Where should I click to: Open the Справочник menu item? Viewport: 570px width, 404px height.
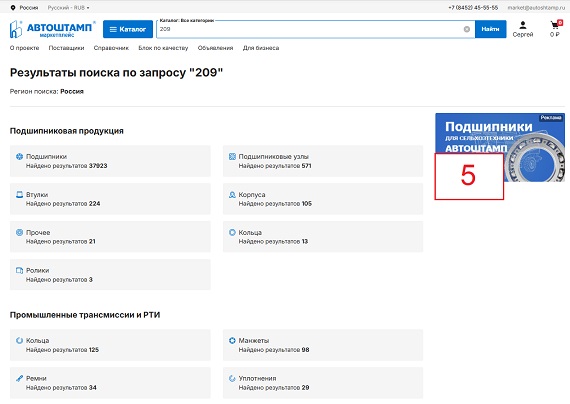[111, 48]
